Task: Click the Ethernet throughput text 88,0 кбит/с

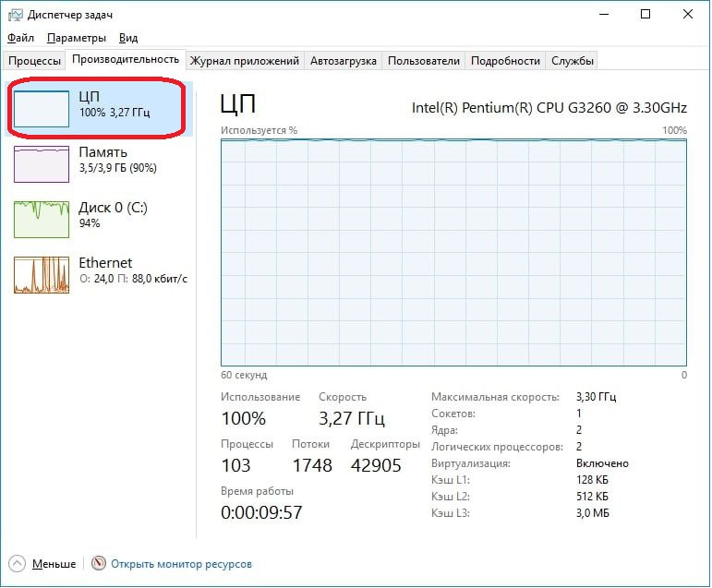Action: (160, 279)
